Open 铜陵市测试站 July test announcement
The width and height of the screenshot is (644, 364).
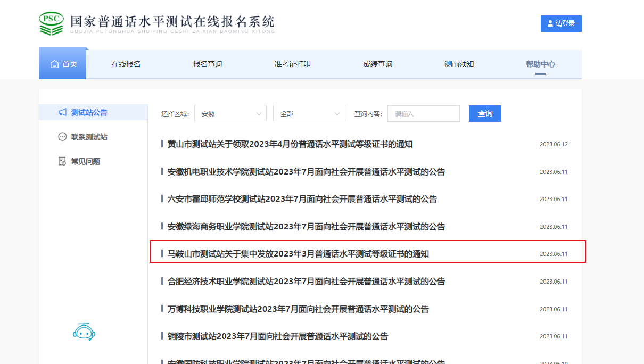pyautogui.click(x=278, y=336)
